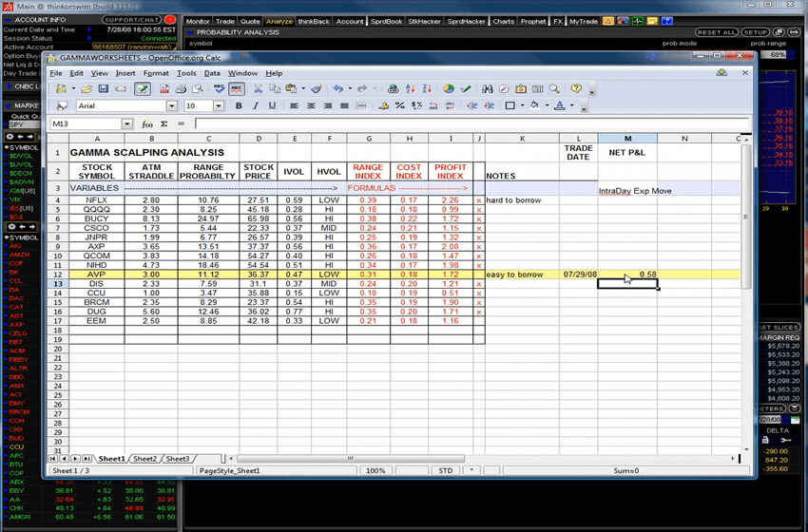Viewport: 808px width, 532px height.
Task: Click SUPPORT/CHAT button in thinkorswim
Action: coord(132,20)
